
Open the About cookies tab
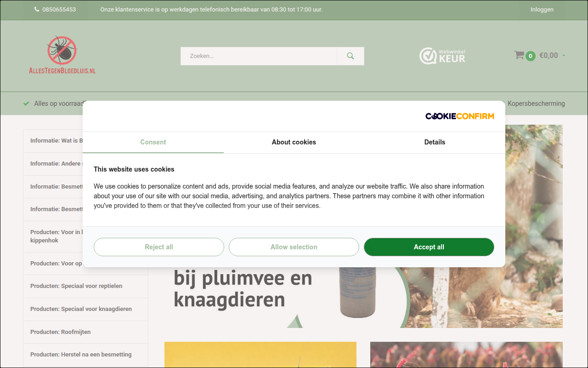click(294, 142)
